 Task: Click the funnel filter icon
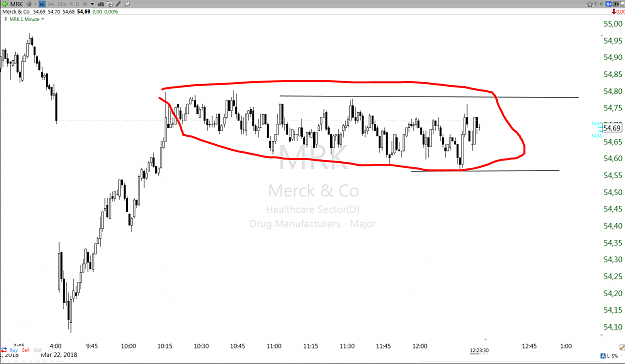coord(597,4)
